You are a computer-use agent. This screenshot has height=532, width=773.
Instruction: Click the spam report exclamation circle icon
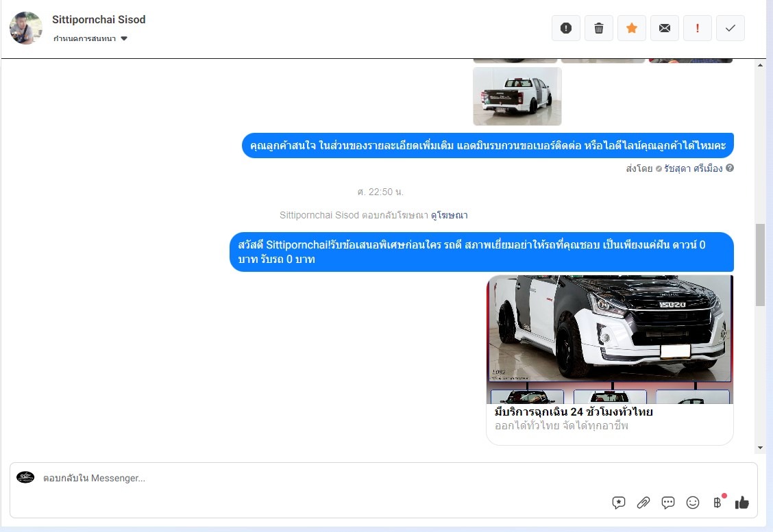click(x=566, y=28)
